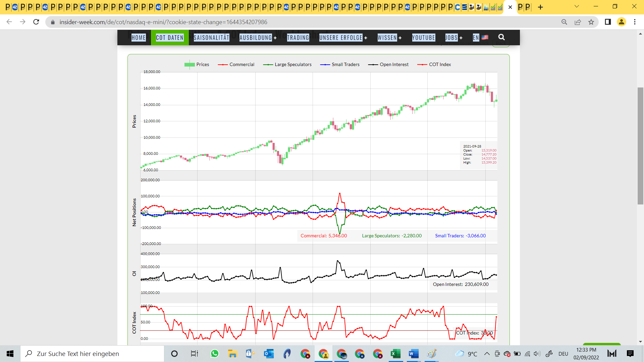
Task: Open Excel from the taskbar
Action: click(395, 354)
